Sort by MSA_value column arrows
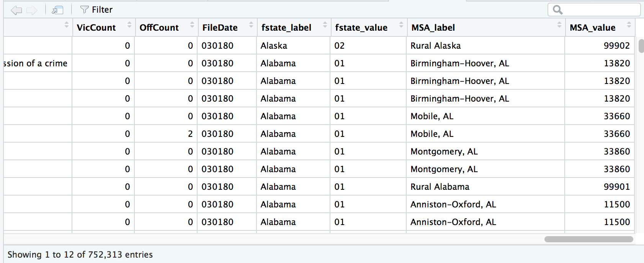Screen dimensions: 644x263 coord(629,25)
